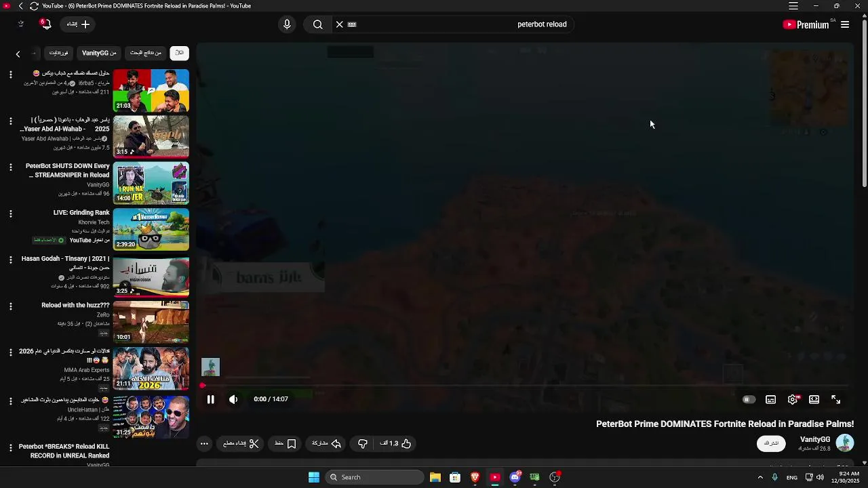The image size is (868, 488).
Task: Select the 'From search results' chip
Action: tap(146, 53)
